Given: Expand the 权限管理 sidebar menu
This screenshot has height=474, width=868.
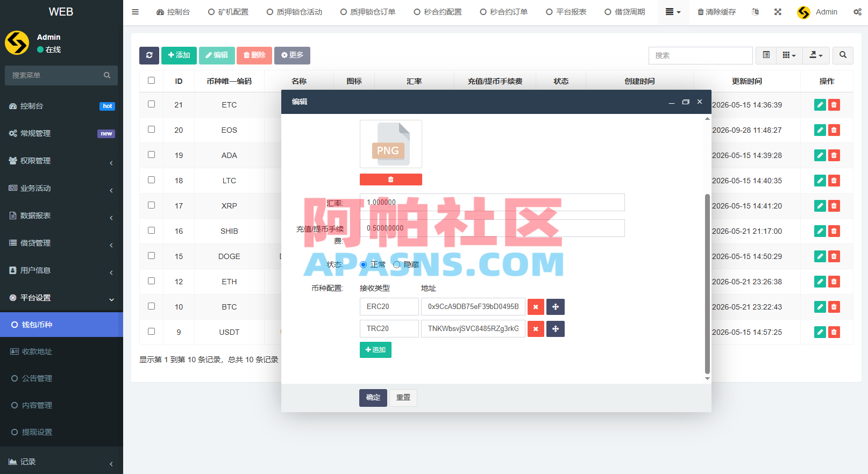Looking at the screenshot, I should pos(61,161).
